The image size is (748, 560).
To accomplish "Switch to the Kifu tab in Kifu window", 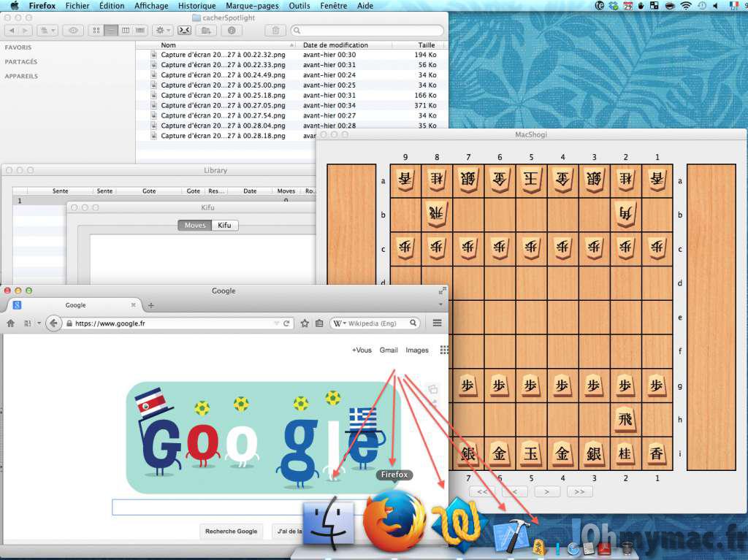I will 225,225.
